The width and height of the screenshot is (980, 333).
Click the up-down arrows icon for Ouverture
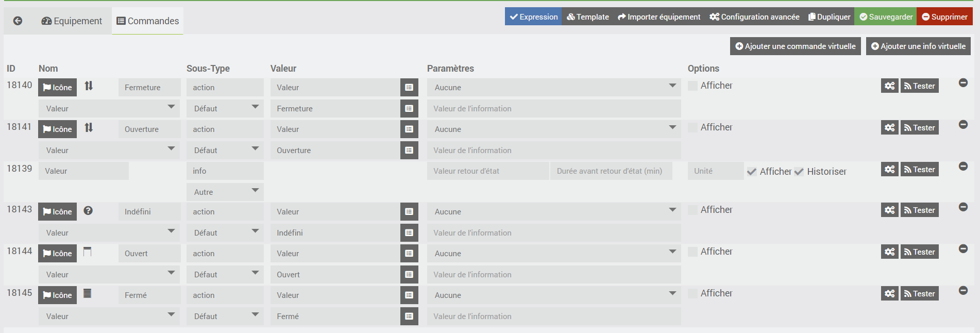[x=89, y=127]
